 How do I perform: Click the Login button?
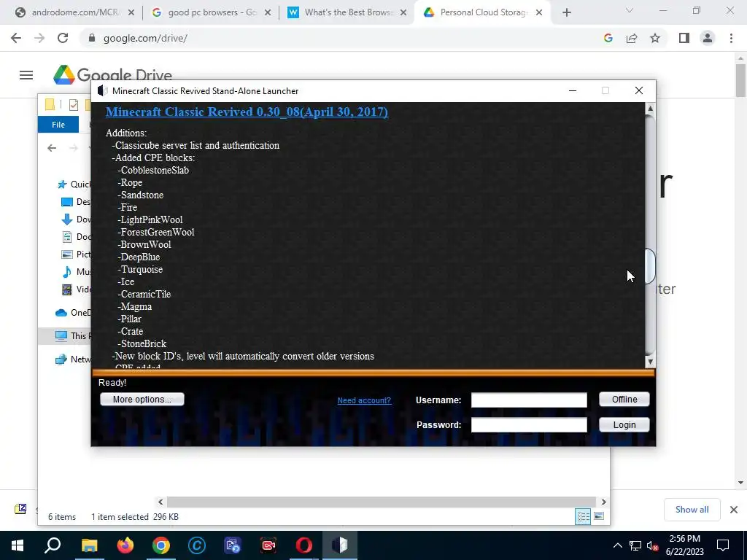point(624,425)
